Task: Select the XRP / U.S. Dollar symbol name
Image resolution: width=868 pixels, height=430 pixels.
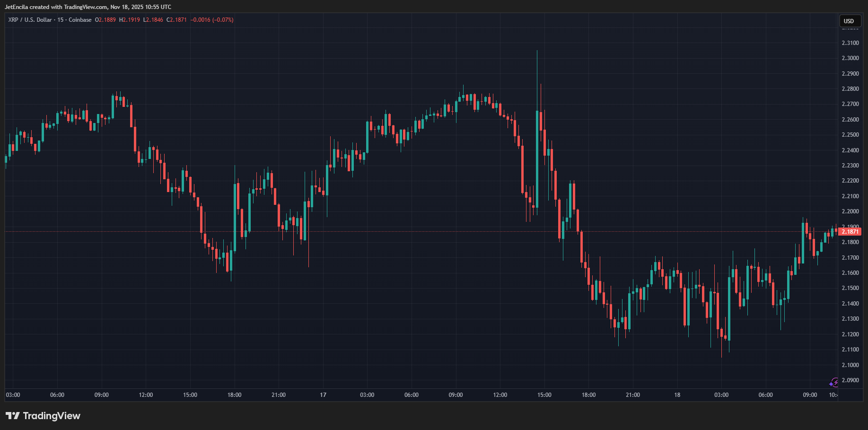Action: point(31,20)
